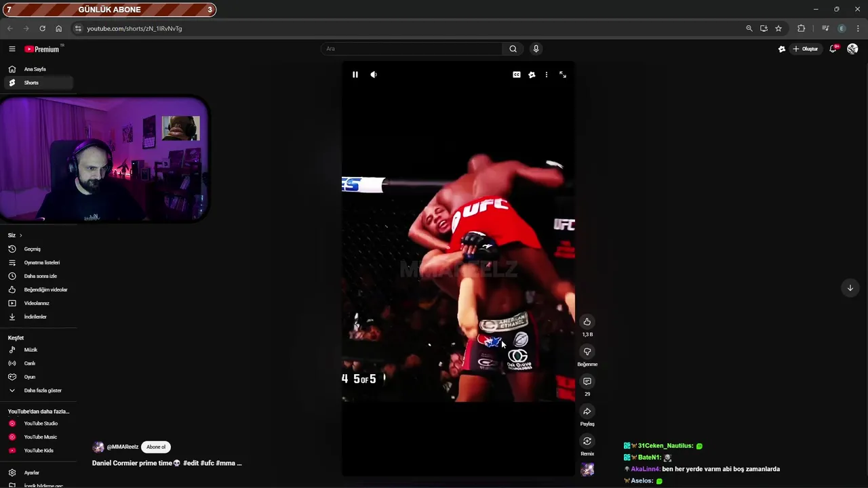The width and height of the screenshot is (868, 488).
Task: Open the install/cast icon in address bar
Action: click(764, 28)
